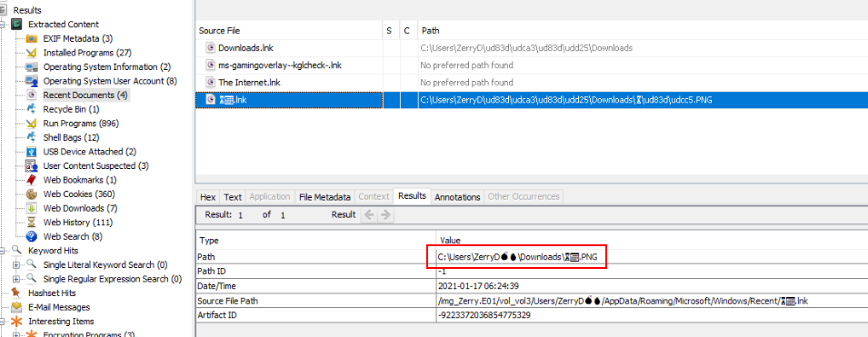Click the Operating System User Account icon
This screenshot has width=868, height=337.
[32, 82]
